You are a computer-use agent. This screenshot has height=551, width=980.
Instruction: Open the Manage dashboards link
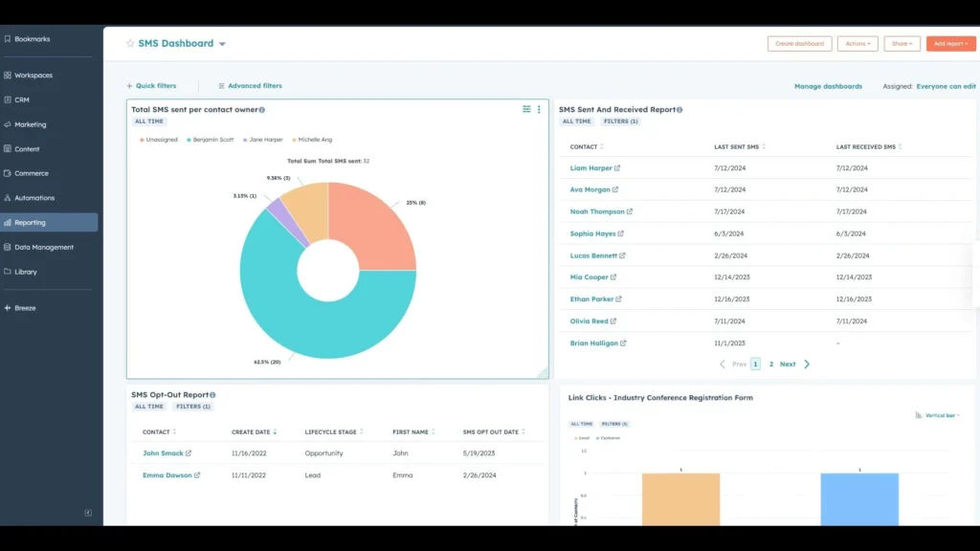pyautogui.click(x=828, y=86)
